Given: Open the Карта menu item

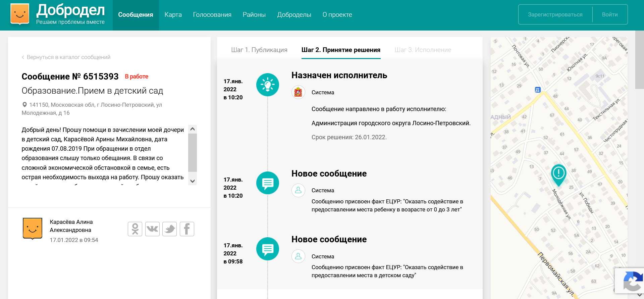Looking at the screenshot, I should (173, 15).
